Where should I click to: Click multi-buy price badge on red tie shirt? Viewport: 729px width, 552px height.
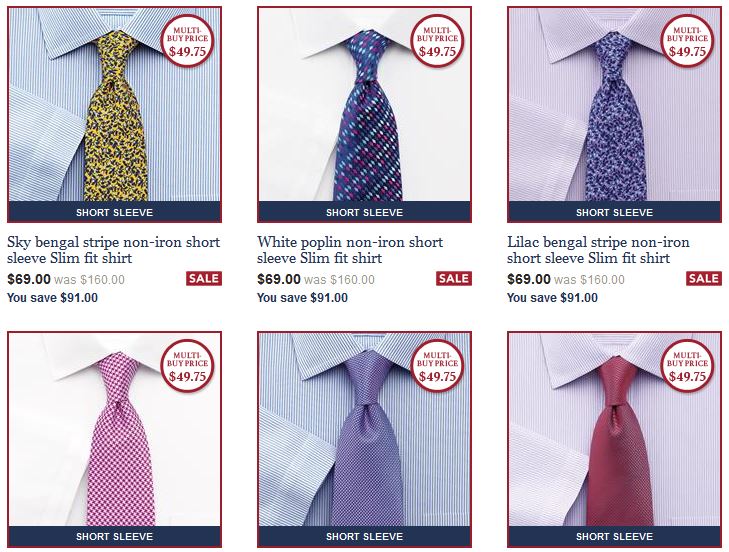pyautogui.click(x=687, y=366)
